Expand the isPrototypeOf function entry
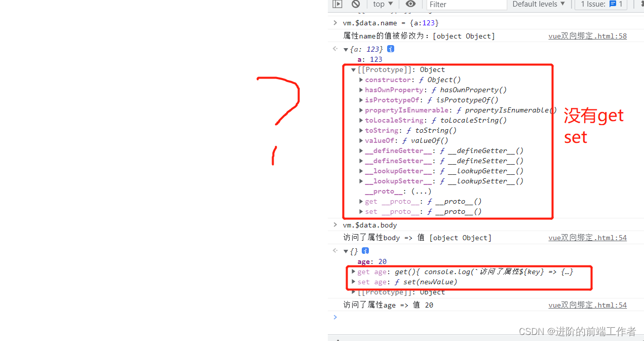 361,100
